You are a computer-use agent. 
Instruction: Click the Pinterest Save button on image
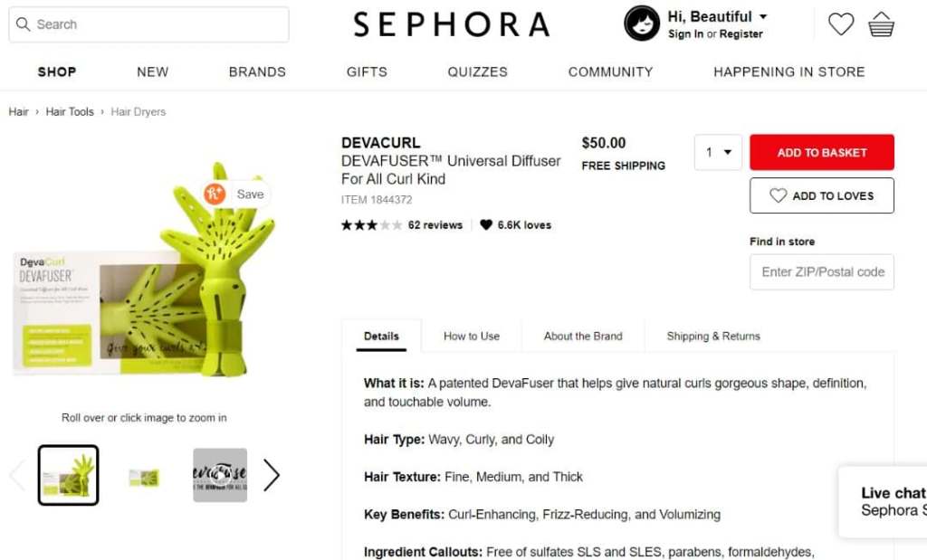(236, 194)
